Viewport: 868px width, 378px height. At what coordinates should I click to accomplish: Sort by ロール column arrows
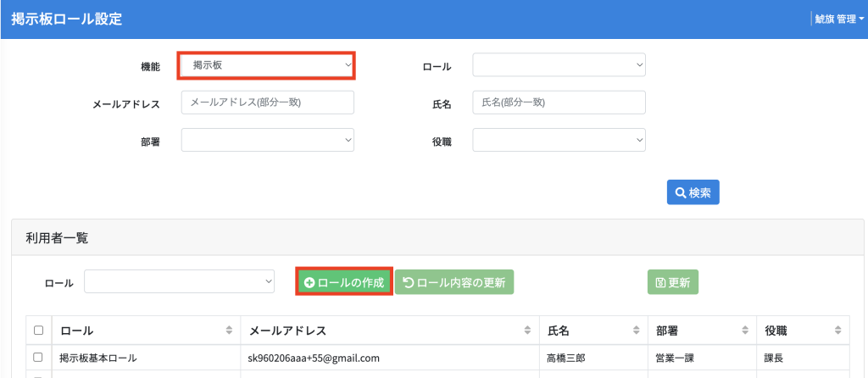pos(229,331)
